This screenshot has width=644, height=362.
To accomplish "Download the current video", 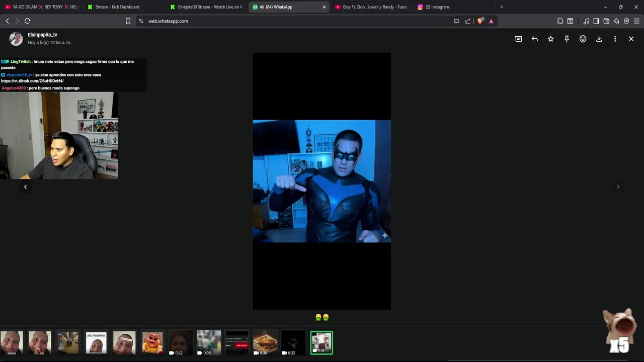I will pos(599,39).
